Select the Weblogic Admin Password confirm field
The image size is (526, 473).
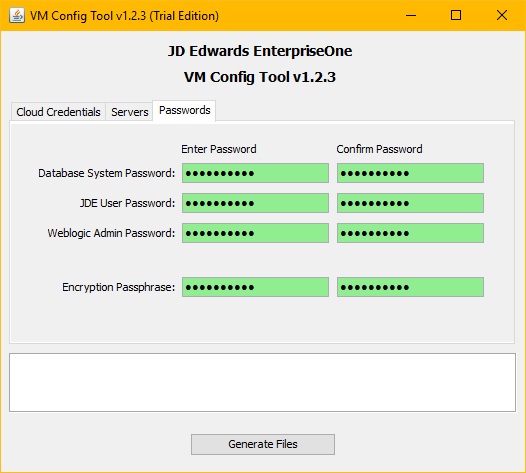[x=410, y=233]
